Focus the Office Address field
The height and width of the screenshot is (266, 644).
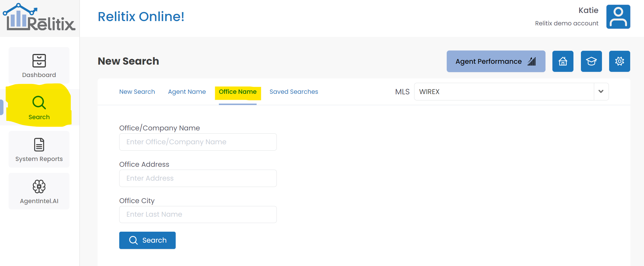198,178
